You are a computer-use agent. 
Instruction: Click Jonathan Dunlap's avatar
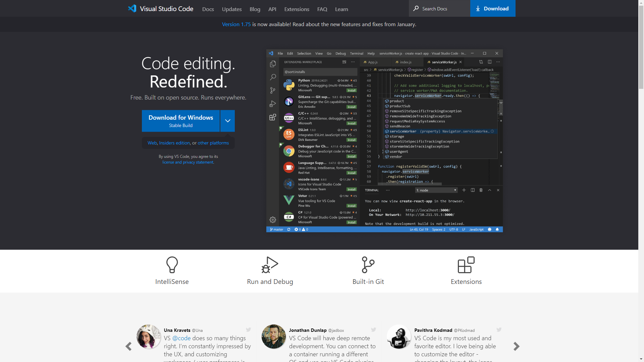274,337
